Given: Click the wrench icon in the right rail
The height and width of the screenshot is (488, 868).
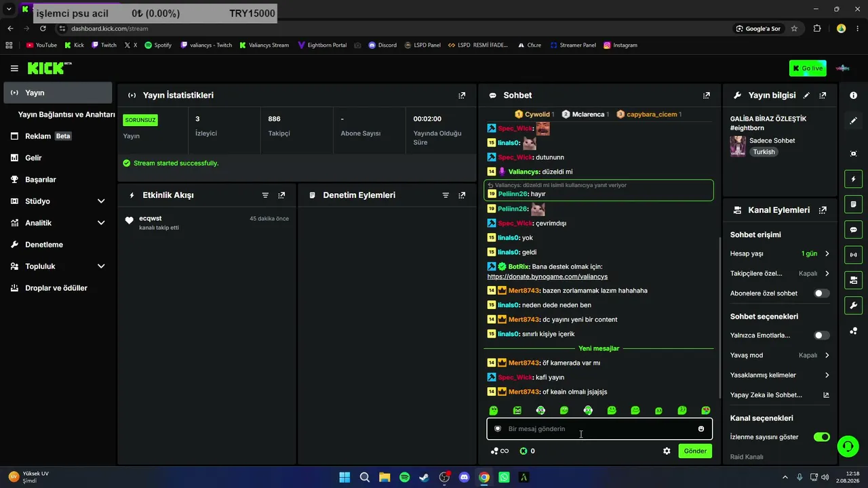Looking at the screenshot, I should [x=853, y=305].
